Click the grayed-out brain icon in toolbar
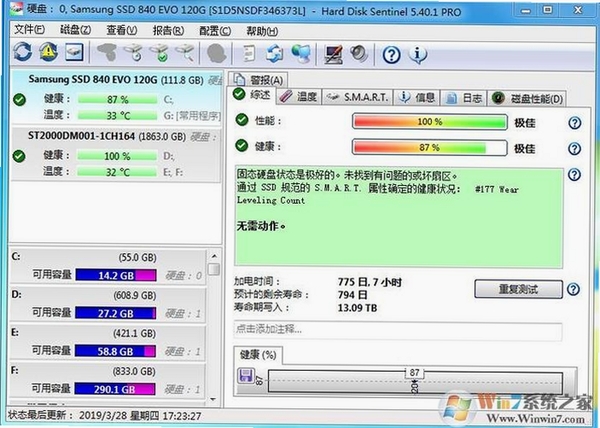The width and height of the screenshot is (600, 428). click(x=216, y=53)
